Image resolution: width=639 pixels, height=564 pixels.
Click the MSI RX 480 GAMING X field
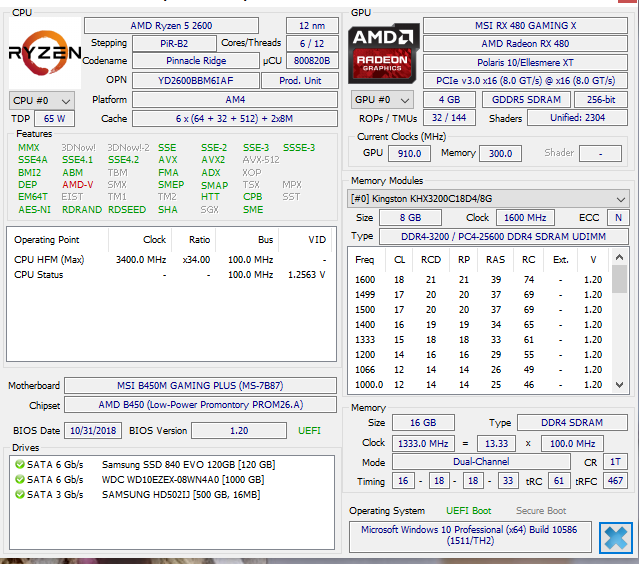point(525,26)
